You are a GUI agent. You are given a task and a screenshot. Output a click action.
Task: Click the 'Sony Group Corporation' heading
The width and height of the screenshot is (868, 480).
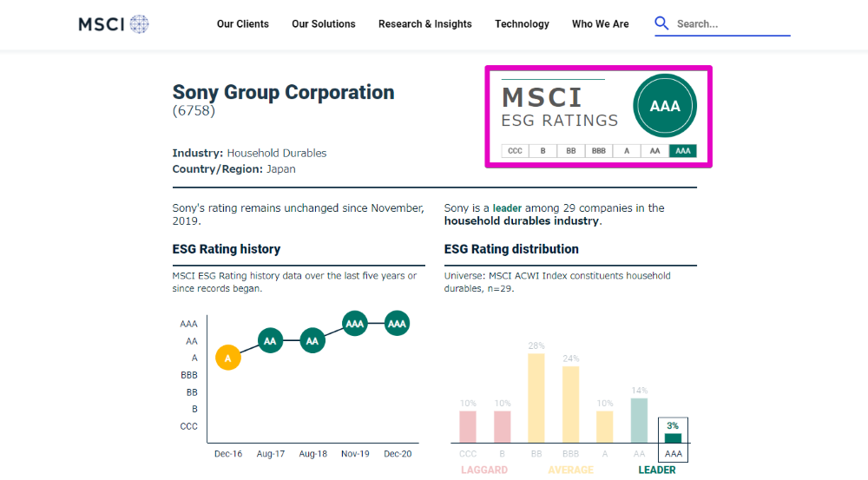(x=284, y=92)
